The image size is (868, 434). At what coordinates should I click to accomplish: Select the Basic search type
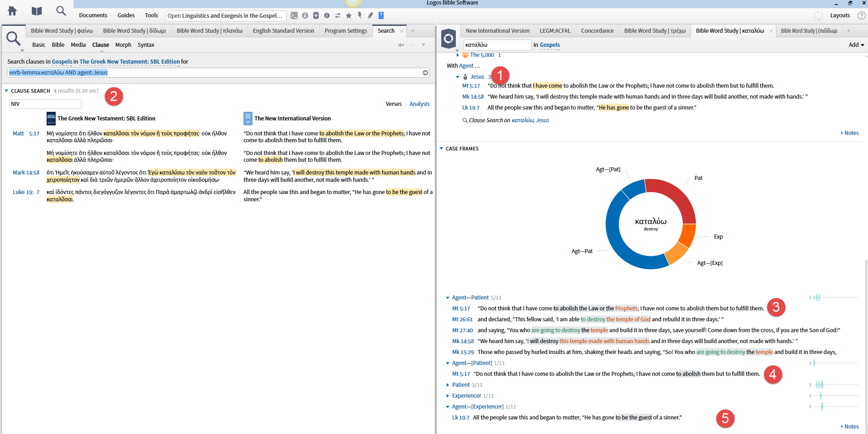pos(39,45)
